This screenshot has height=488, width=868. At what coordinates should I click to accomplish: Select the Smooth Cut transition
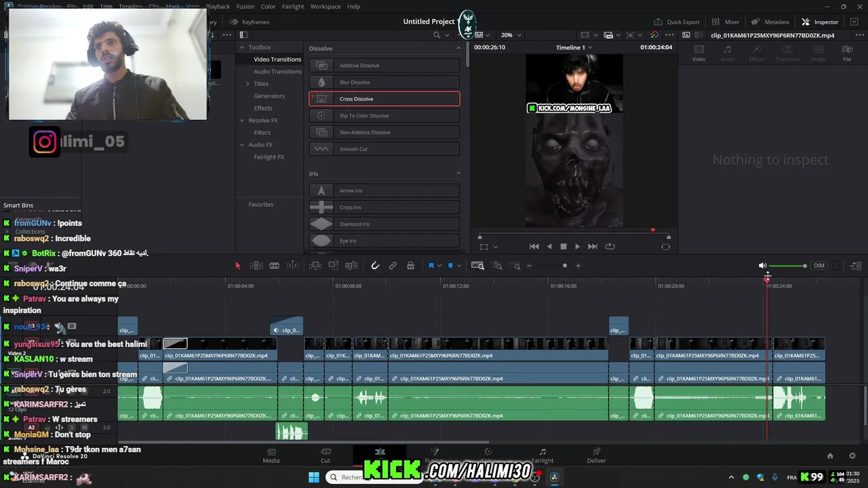[384, 149]
